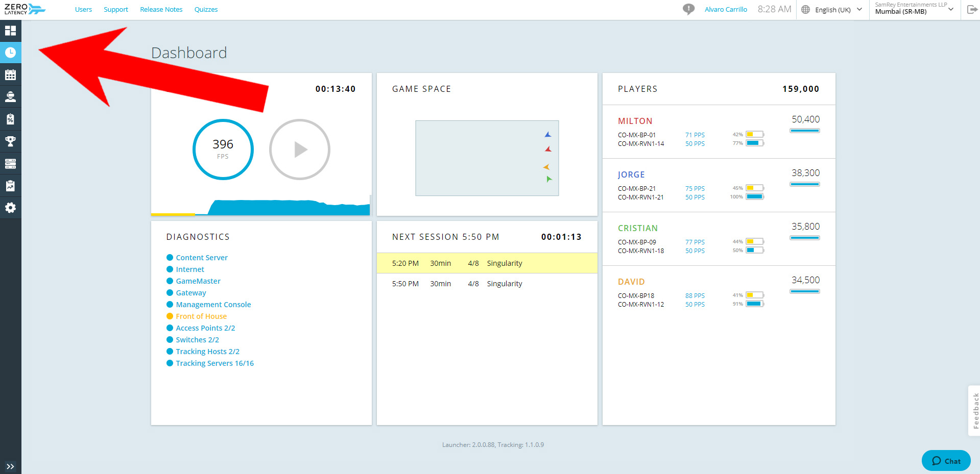Screen dimensions: 980x474
Task: Click the alert notification bubble icon
Action: [688, 9]
